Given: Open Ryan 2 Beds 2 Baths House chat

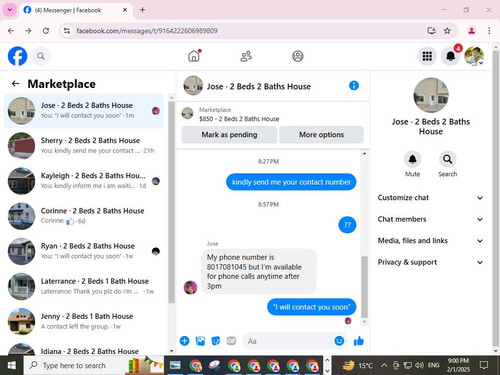Looking at the screenshot, I should tap(84, 251).
